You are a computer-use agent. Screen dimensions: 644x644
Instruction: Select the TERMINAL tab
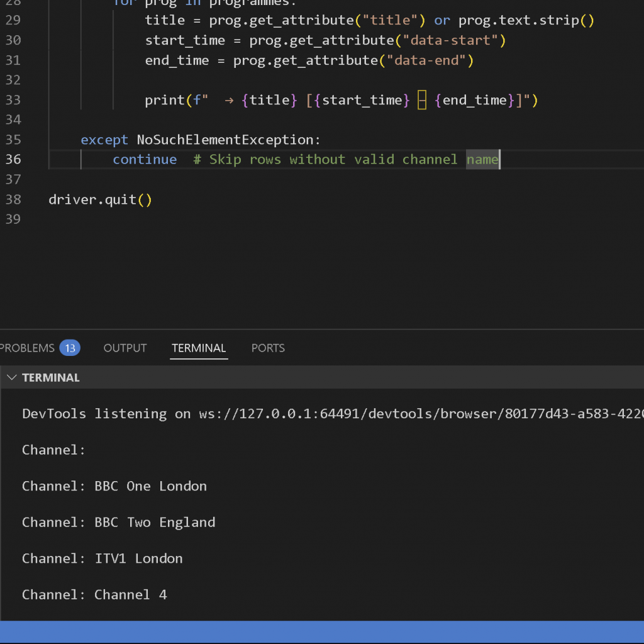click(x=199, y=348)
